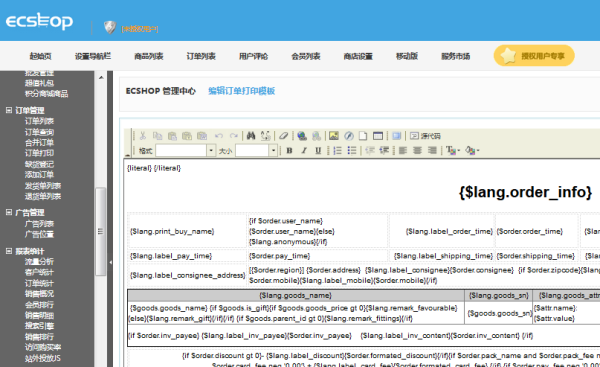Viewport: 600px width, 367px height.
Task: Open the Replace tool icon
Action: pos(266,135)
